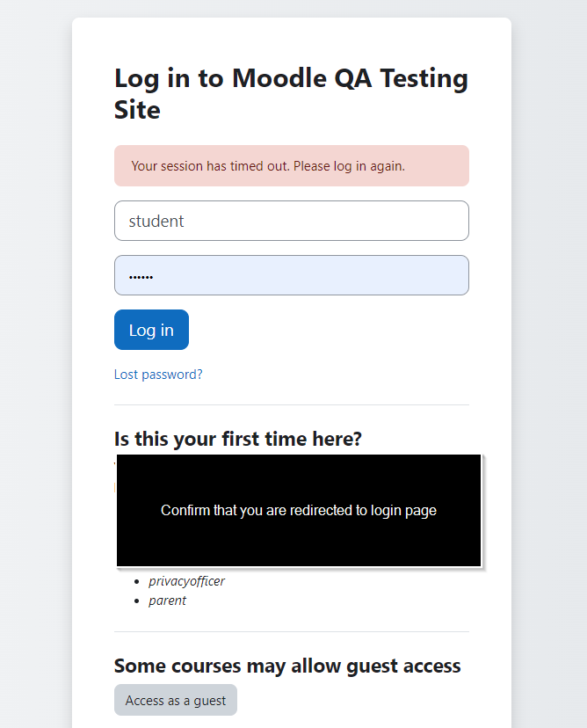Viewport: 587px width, 728px height.
Task: Focus the username field containing "student"
Action: [292, 221]
